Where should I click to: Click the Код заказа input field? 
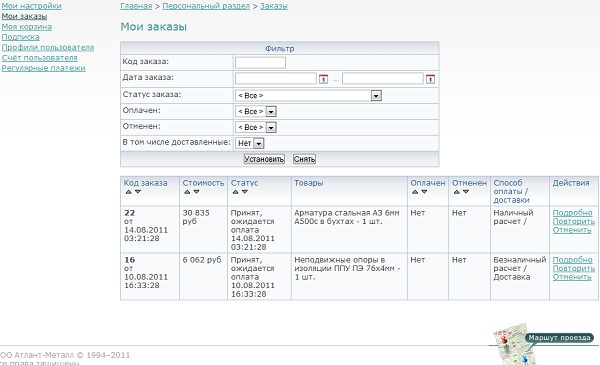click(260, 63)
